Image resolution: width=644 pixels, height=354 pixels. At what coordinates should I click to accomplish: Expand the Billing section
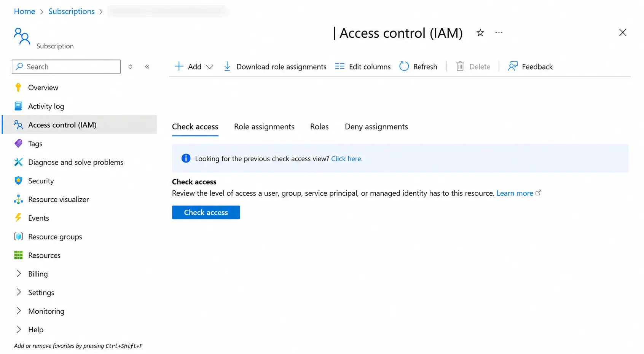tap(19, 274)
